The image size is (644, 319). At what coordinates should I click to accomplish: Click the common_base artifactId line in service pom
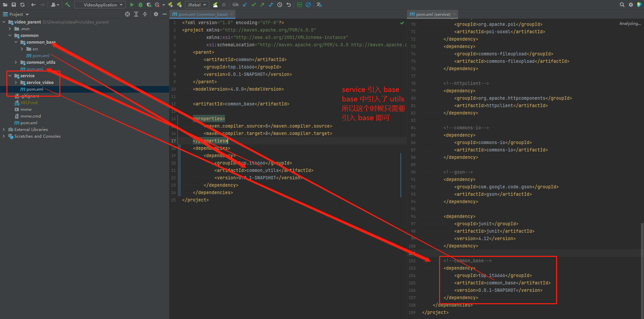point(502,283)
